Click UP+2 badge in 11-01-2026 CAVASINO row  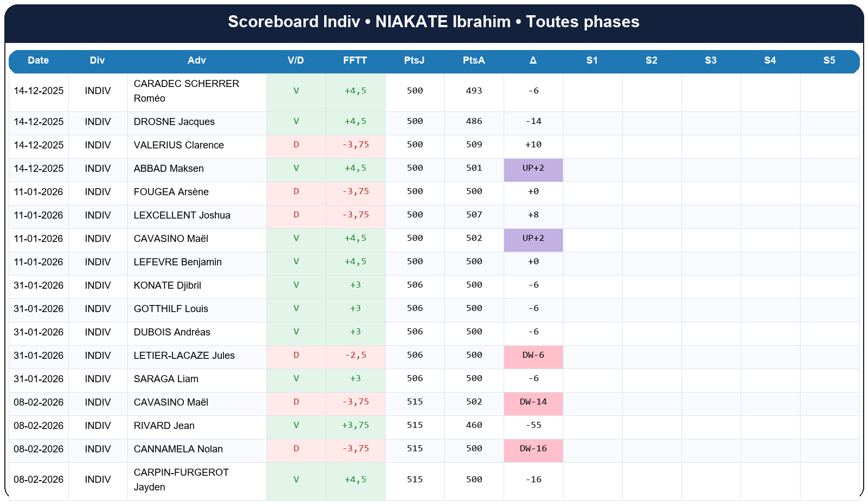click(x=534, y=240)
